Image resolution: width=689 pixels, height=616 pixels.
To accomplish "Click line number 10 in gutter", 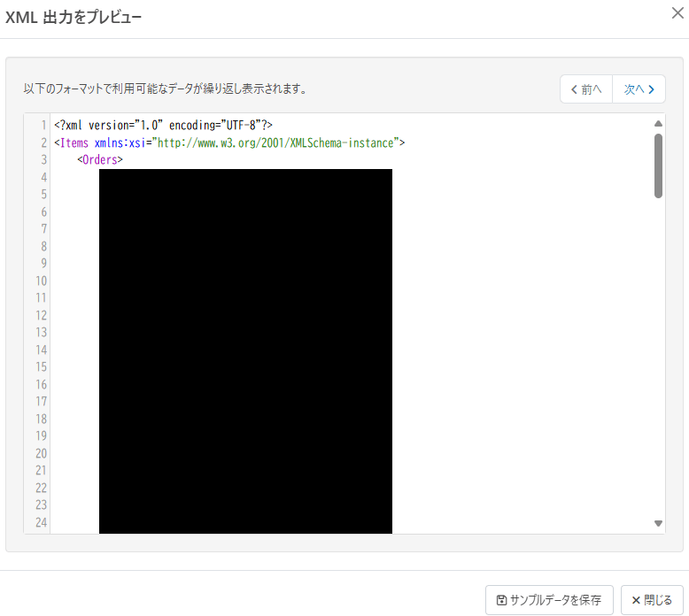I will [42, 281].
